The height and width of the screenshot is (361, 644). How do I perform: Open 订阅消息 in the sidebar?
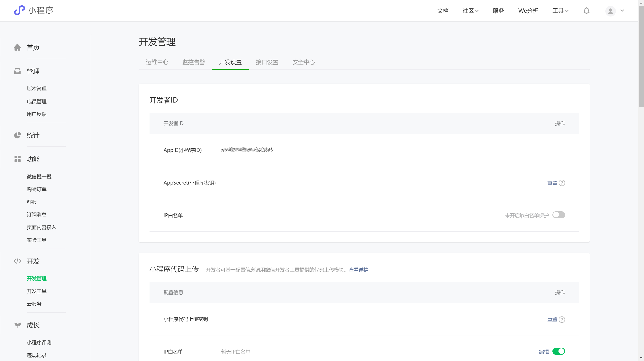point(36,215)
